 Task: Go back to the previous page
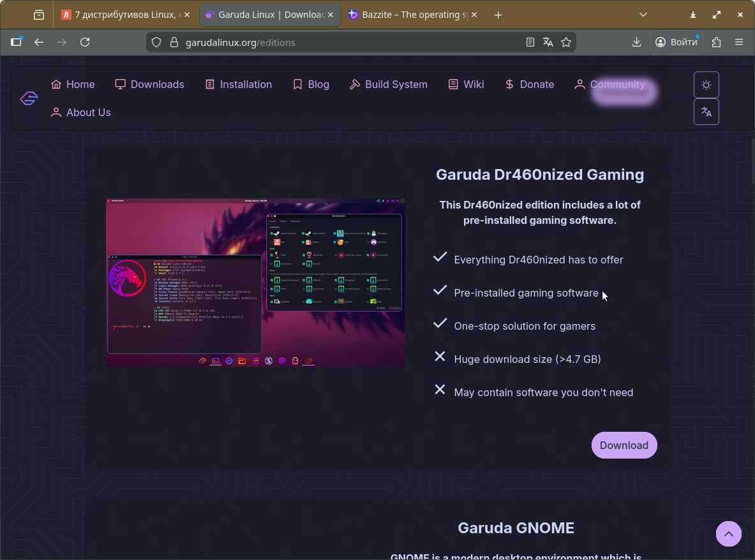click(39, 42)
